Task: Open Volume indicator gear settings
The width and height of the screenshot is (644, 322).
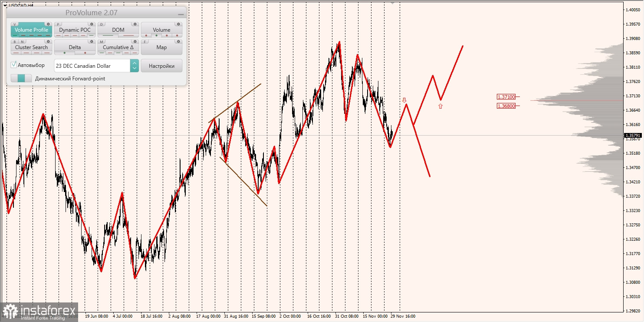Action: 178,24
